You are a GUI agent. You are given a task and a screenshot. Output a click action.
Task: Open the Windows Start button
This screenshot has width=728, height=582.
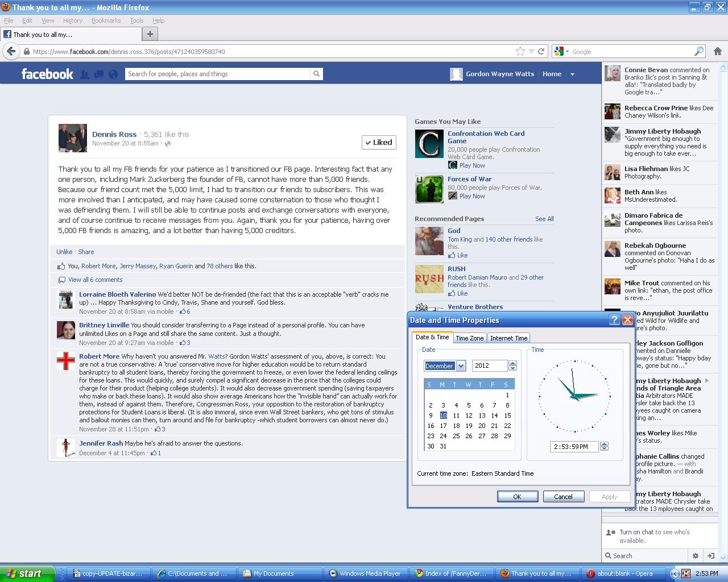(28, 573)
